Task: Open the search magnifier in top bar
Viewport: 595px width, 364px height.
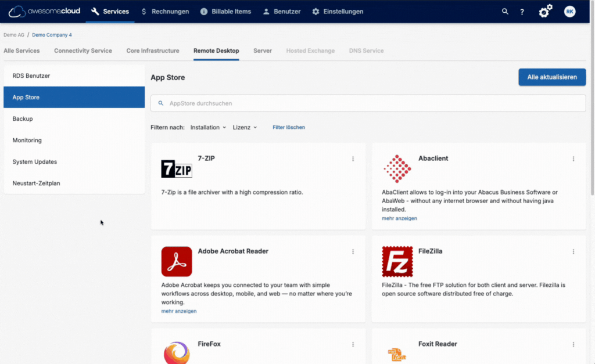Action: [x=505, y=12]
